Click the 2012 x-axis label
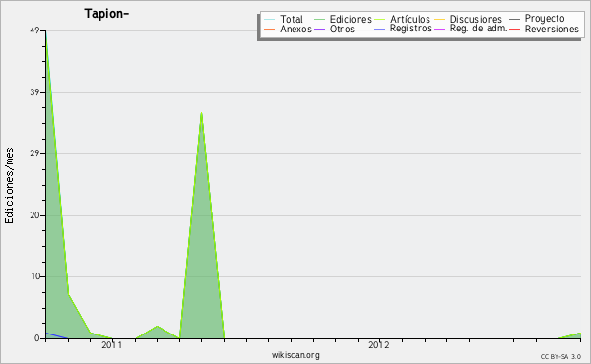 click(x=379, y=345)
